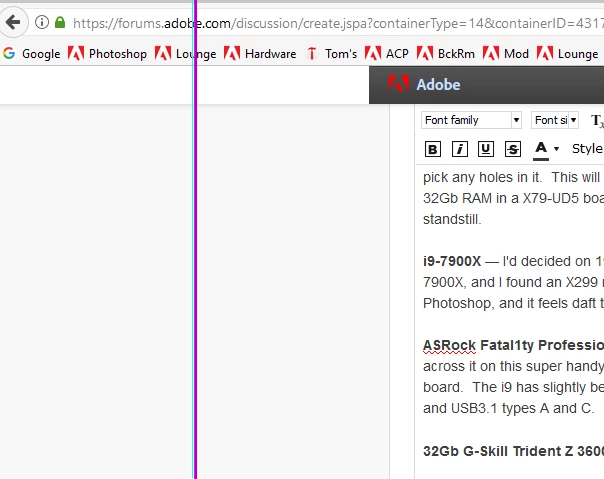Open the Lounge bookmark next to Mod
604x479 pixels.
point(567,54)
